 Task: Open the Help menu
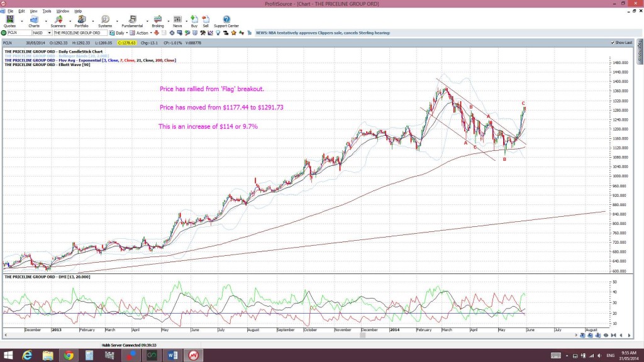point(78,11)
